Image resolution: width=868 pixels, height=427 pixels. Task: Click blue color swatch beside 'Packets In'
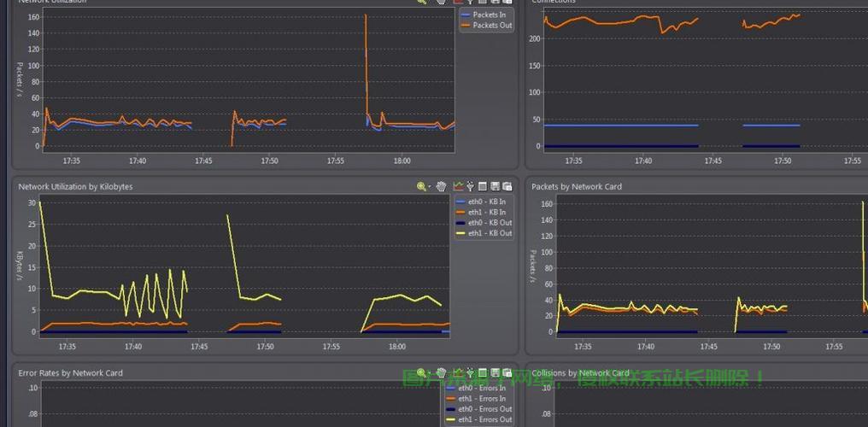click(466, 15)
